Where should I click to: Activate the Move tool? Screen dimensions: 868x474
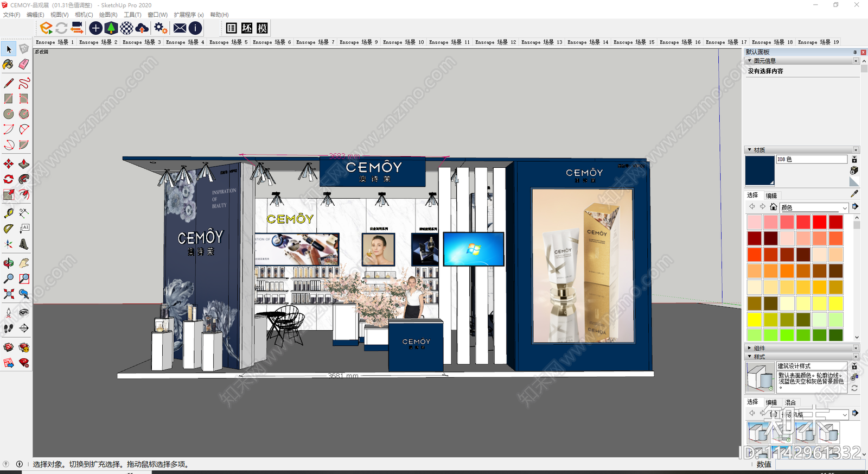click(9, 163)
